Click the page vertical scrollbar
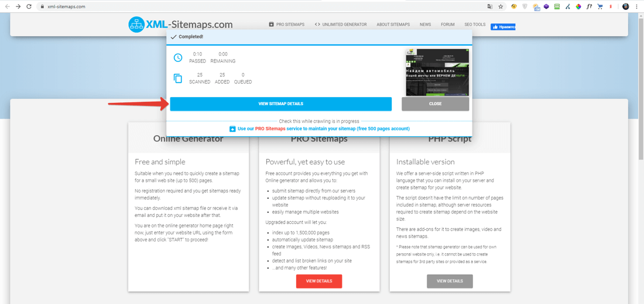The width and height of the screenshot is (644, 304). [640, 90]
